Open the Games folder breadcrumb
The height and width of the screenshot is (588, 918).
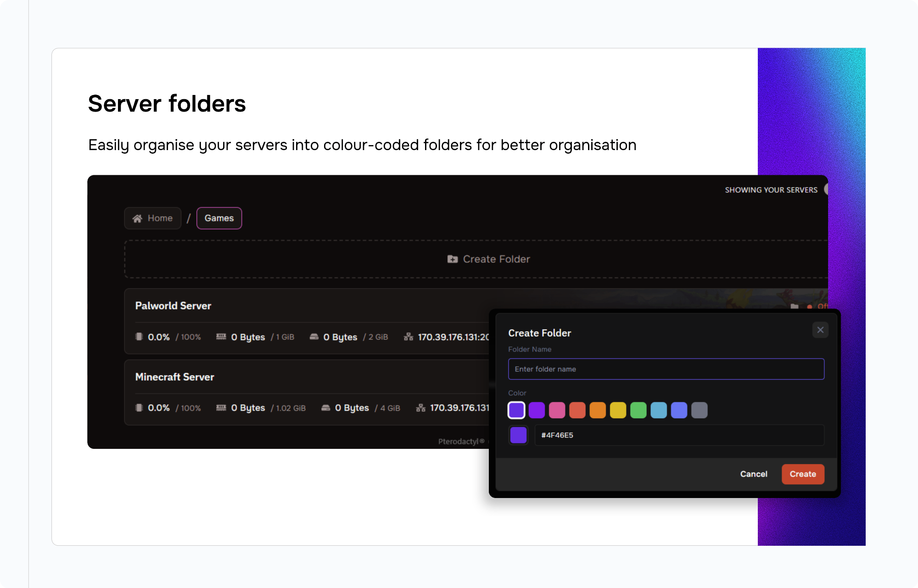219,218
